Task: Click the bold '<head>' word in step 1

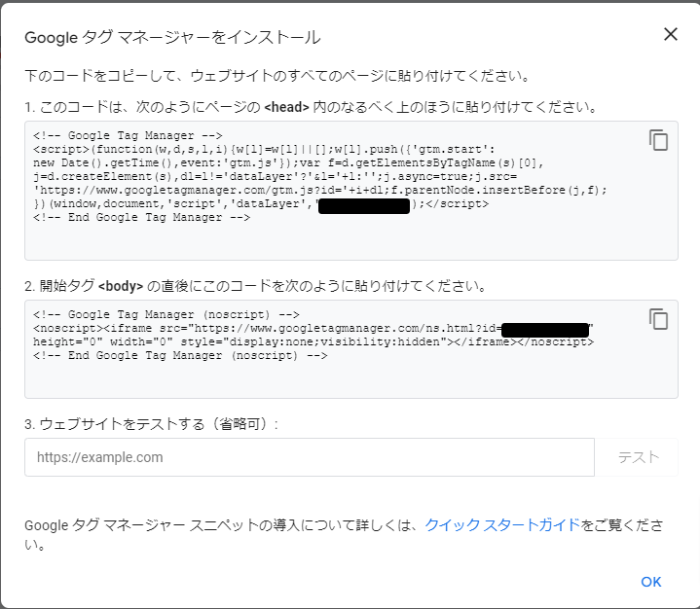Action: (286, 107)
